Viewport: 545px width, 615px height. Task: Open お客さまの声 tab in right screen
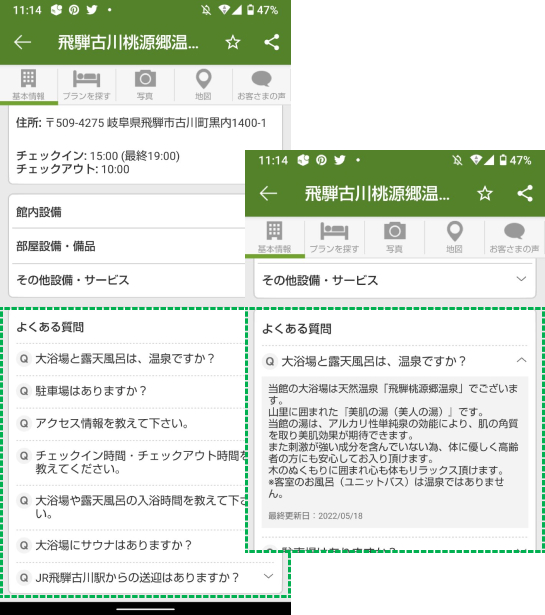point(514,237)
